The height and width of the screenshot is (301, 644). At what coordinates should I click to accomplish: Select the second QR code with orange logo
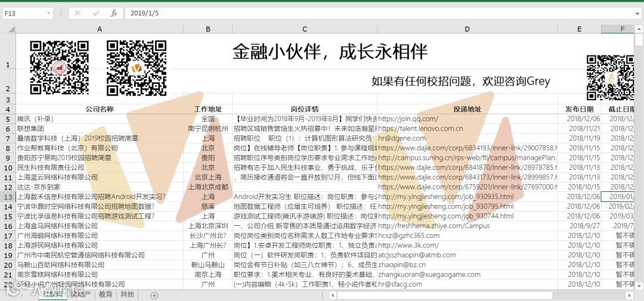point(137,68)
